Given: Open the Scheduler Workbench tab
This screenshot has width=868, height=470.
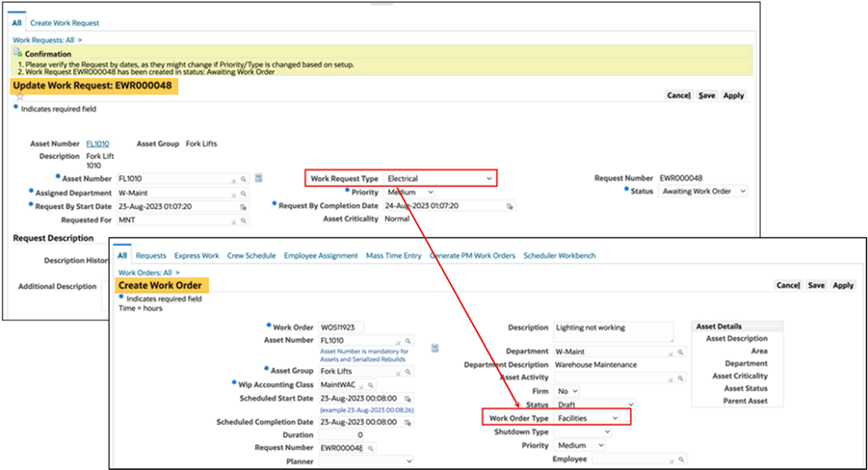Looking at the screenshot, I should click(x=560, y=256).
